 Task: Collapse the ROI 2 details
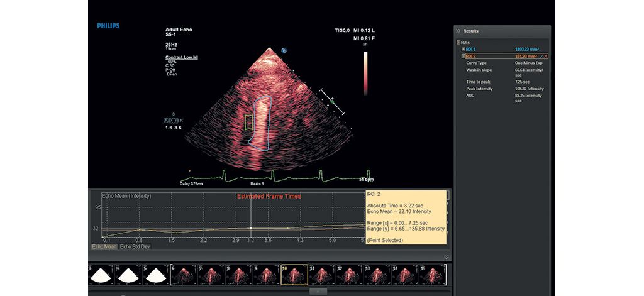[x=464, y=56]
